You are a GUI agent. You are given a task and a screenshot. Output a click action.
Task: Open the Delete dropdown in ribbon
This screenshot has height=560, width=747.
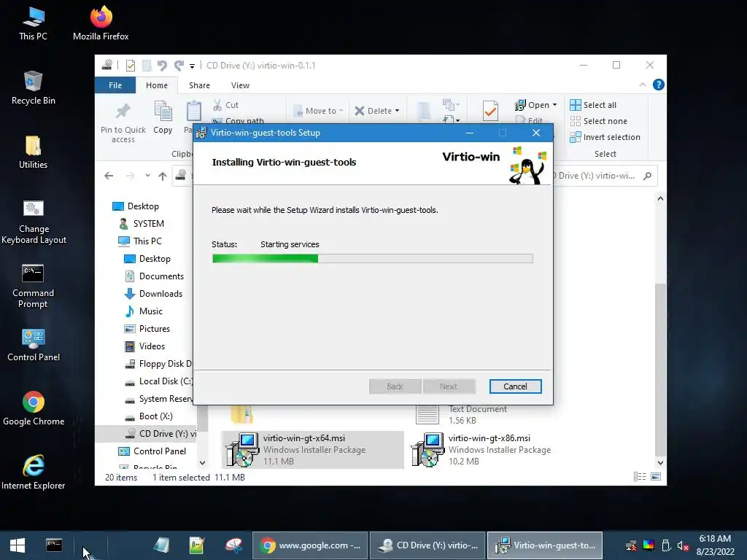397,111
